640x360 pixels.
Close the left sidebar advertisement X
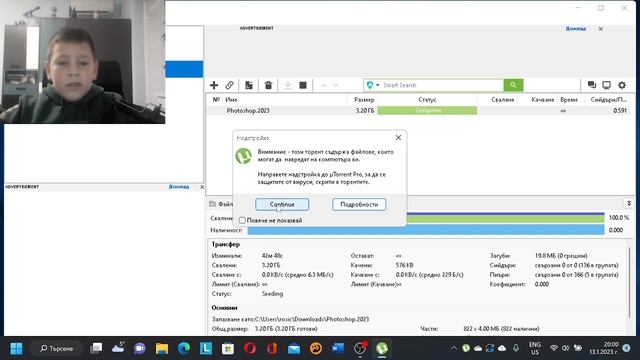(202, 187)
